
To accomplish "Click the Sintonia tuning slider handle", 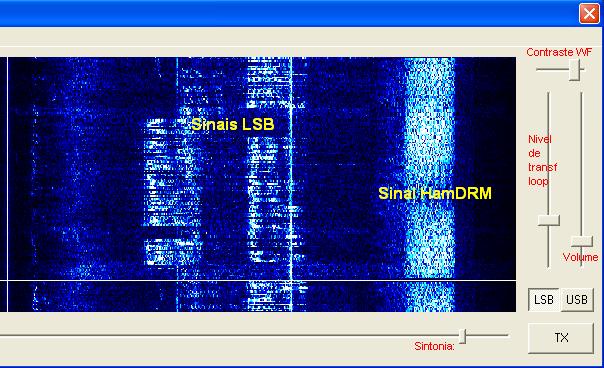I will (x=463, y=336).
